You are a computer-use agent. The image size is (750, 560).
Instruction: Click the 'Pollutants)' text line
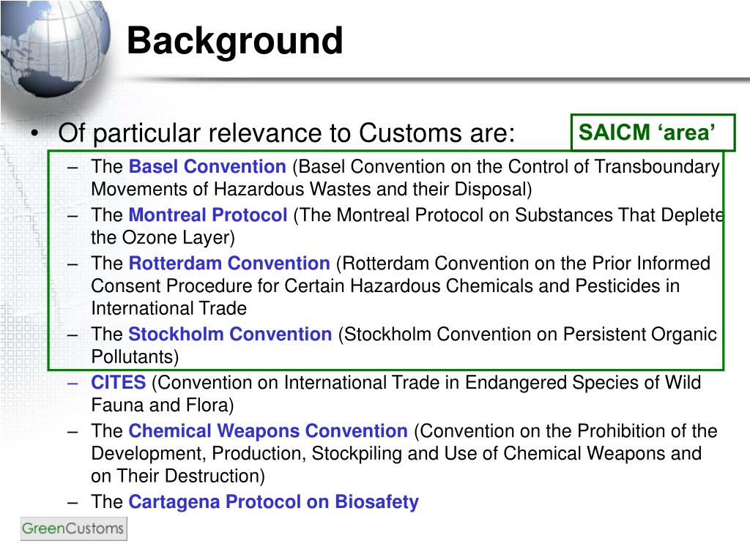[x=135, y=356]
